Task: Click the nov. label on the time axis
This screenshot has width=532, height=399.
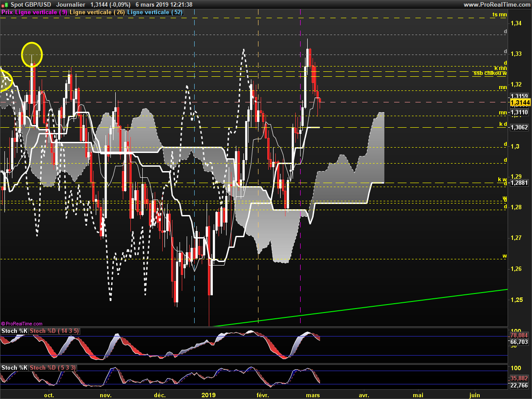Action: [x=106, y=395]
